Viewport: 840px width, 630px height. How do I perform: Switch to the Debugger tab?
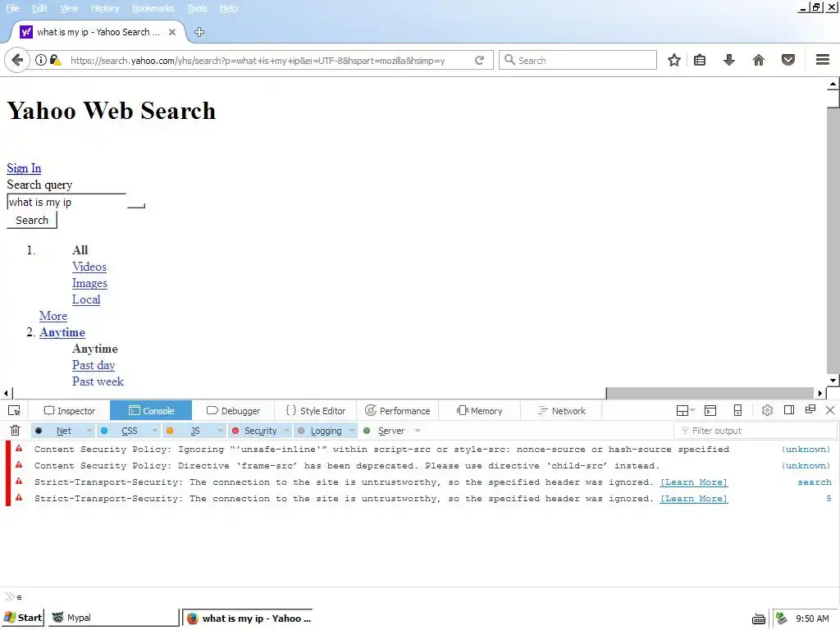[x=233, y=411]
